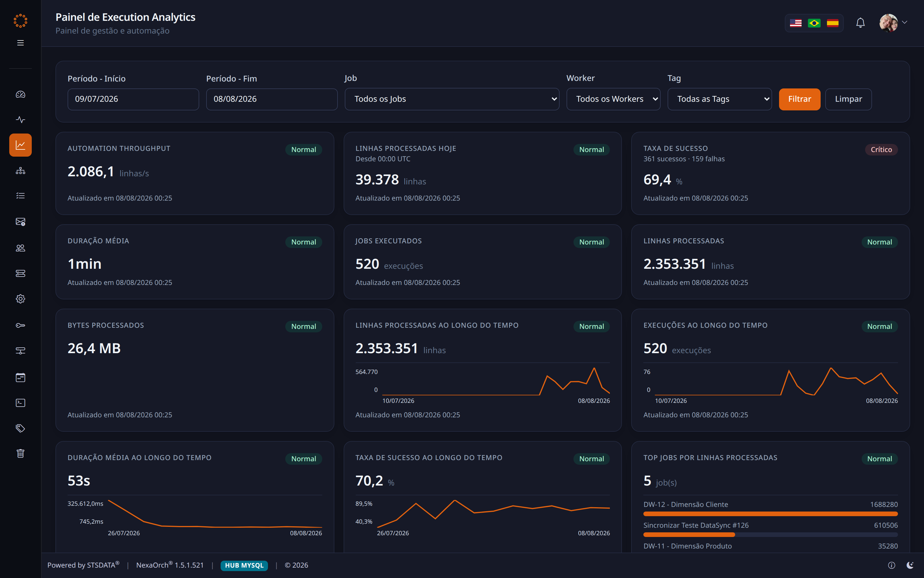Click the 26,4 MB bytes value
924x578 pixels.
click(x=94, y=349)
